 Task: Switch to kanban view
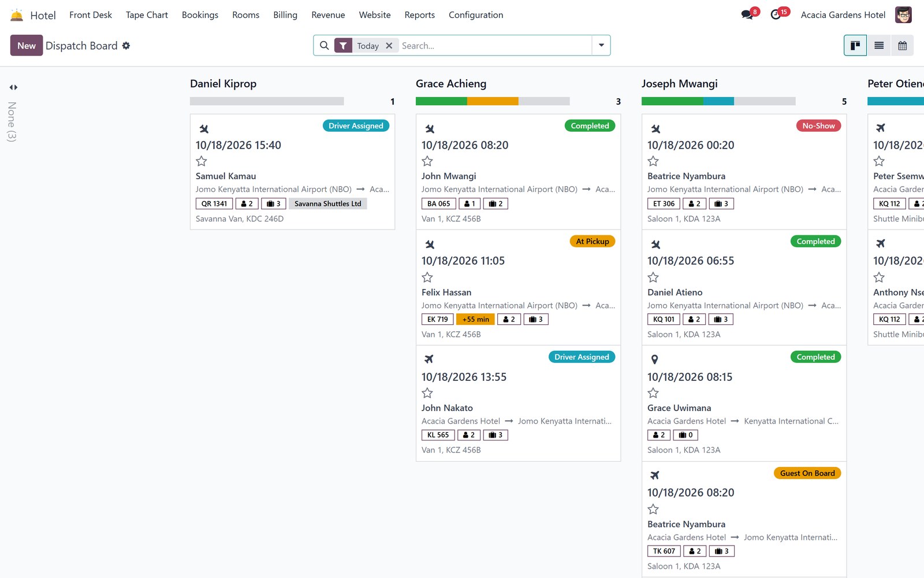(x=855, y=46)
